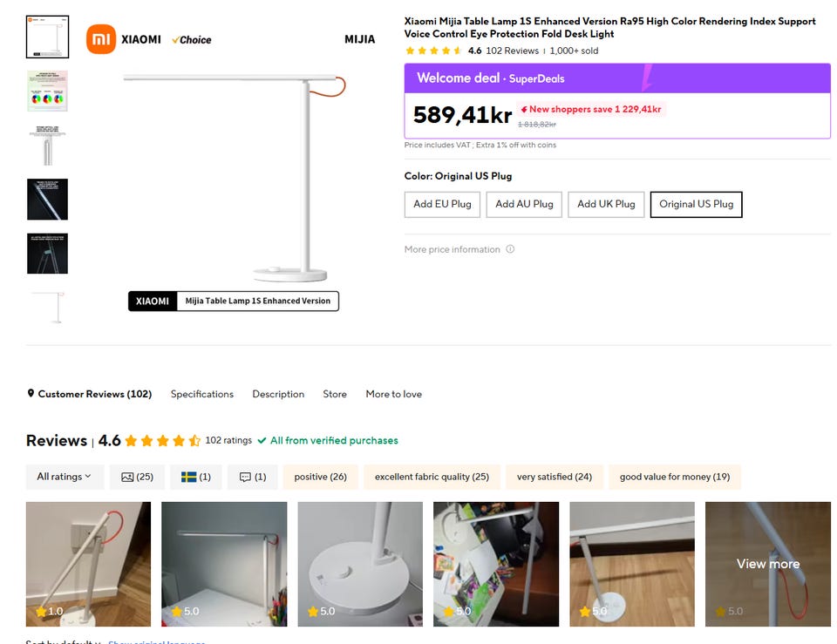Filter by the excellent fabric quality tag
Viewport: 837px width, 644px height.
pos(432,477)
